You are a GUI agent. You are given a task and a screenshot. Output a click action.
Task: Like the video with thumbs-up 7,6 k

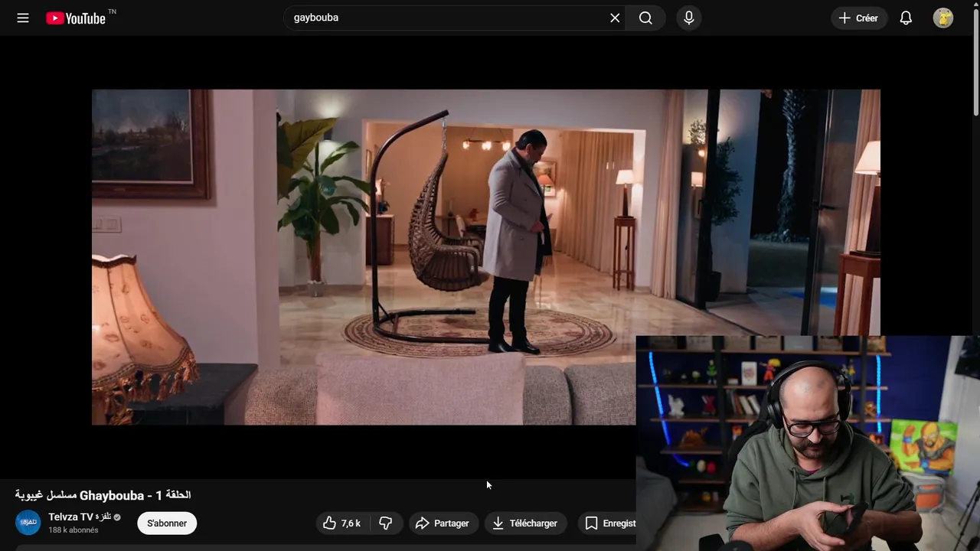pos(342,523)
